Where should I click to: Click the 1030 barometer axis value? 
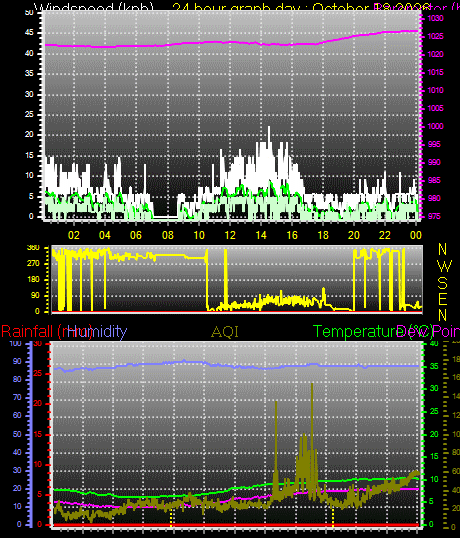(x=435, y=18)
